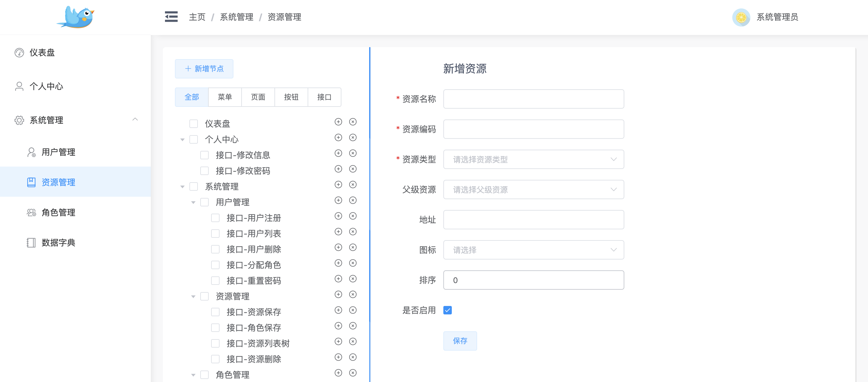Click the add-child icon beside 用户管理 tree node
Screen dimensions: 868x382
pyautogui.click(x=338, y=200)
